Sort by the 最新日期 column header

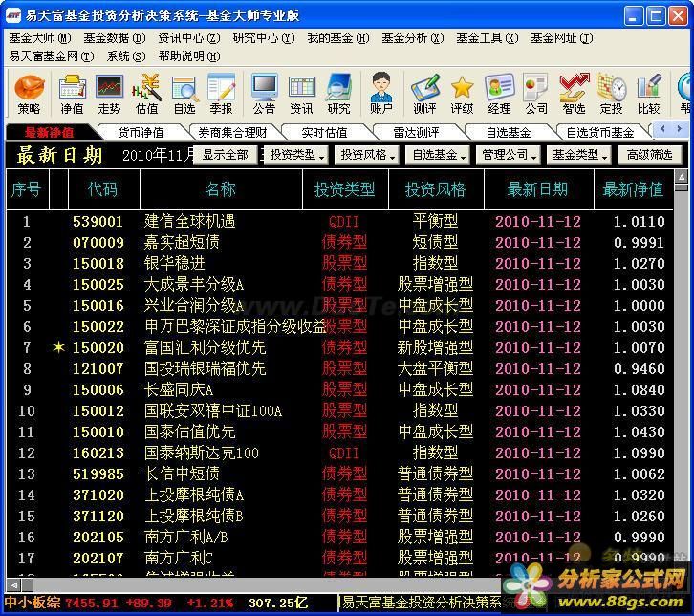538,189
